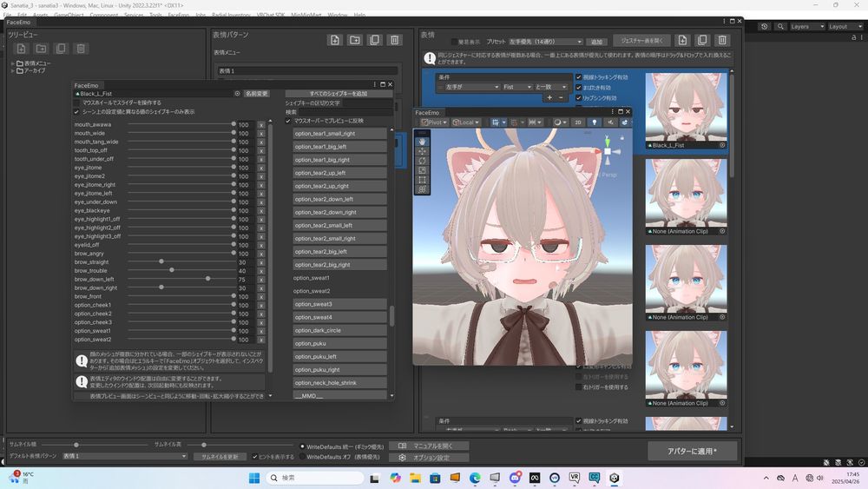
Task: Add new folder in 表情パターン panel
Action: (x=355, y=40)
